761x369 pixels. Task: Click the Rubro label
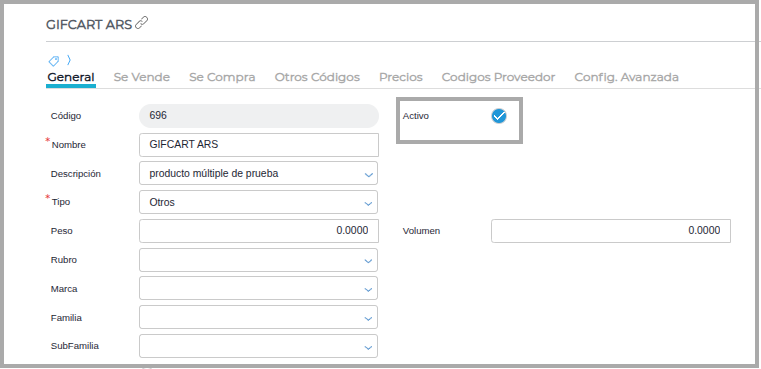64,260
